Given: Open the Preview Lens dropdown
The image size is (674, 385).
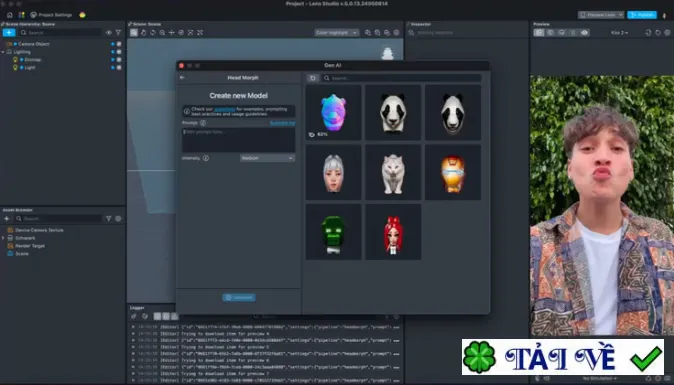Looking at the screenshot, I should [x=601, y=15].
